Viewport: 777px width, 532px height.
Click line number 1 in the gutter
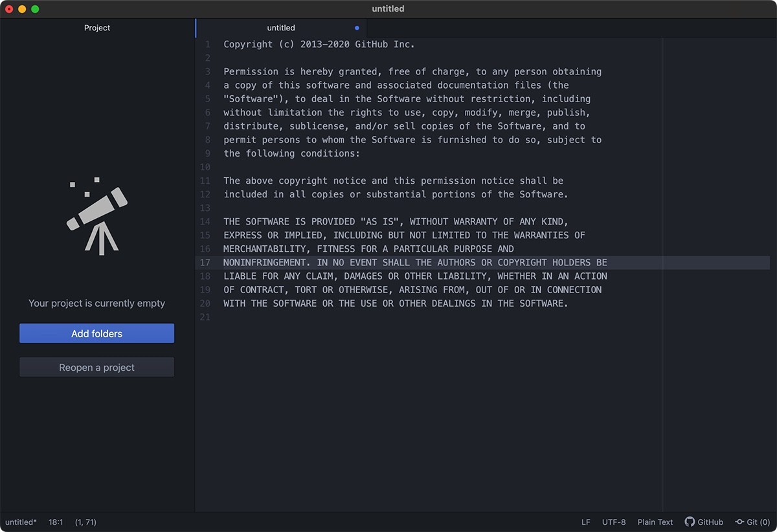(x=207, y=44)
